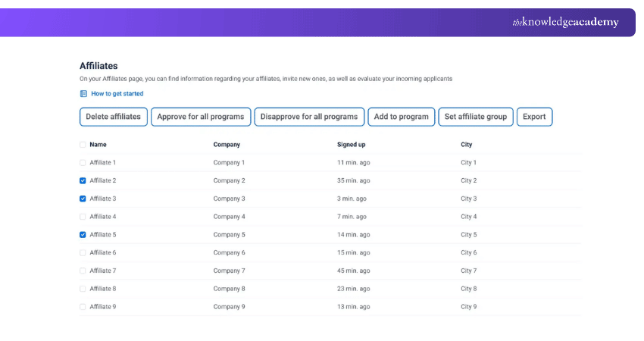The width and height of the screenshot is (644, 341).
Task: Click the 15 min. ago cell
Action: point(354,252)
